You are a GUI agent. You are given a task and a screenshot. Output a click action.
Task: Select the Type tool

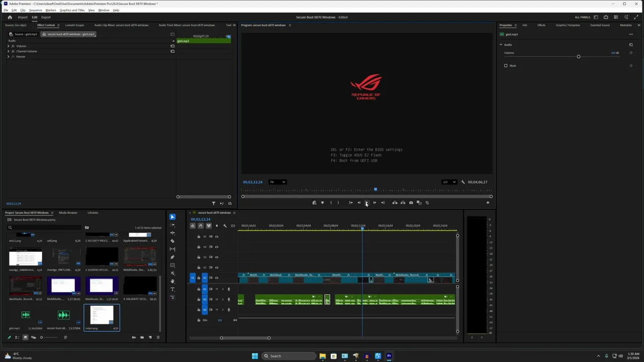click(x=172, y=289)
